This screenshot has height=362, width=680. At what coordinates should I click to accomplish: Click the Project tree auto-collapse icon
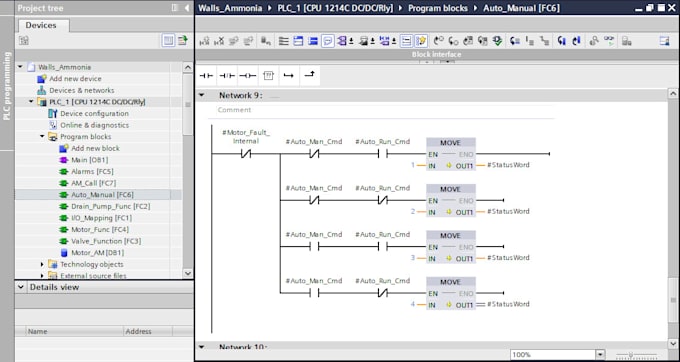coord(175,8)
